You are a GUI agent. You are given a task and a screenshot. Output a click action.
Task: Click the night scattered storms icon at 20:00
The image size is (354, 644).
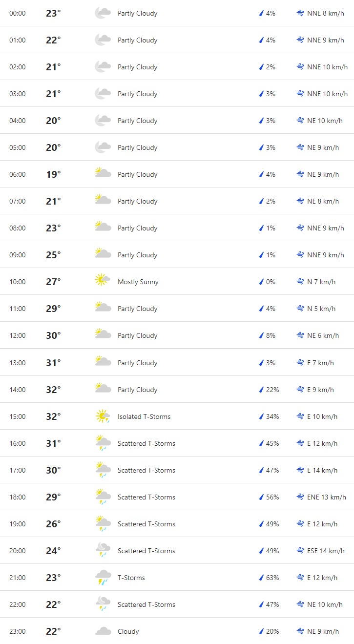pyautogui.click(x=103, y=551)
